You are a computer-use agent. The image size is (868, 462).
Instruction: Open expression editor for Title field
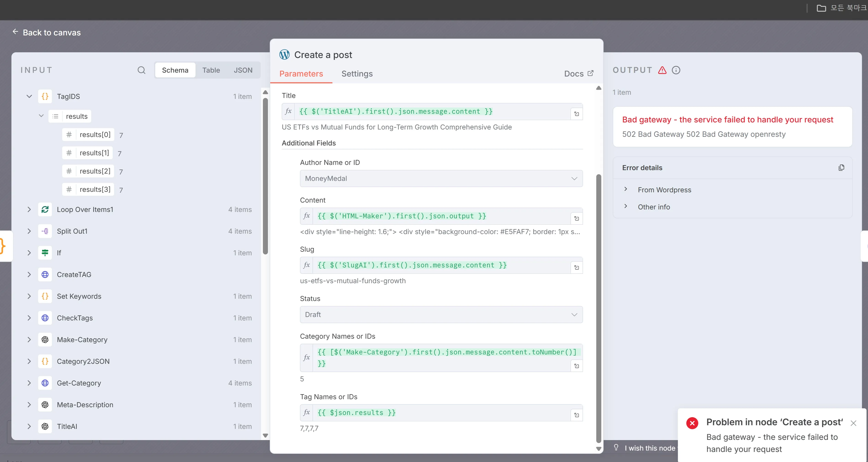[577, 114]
